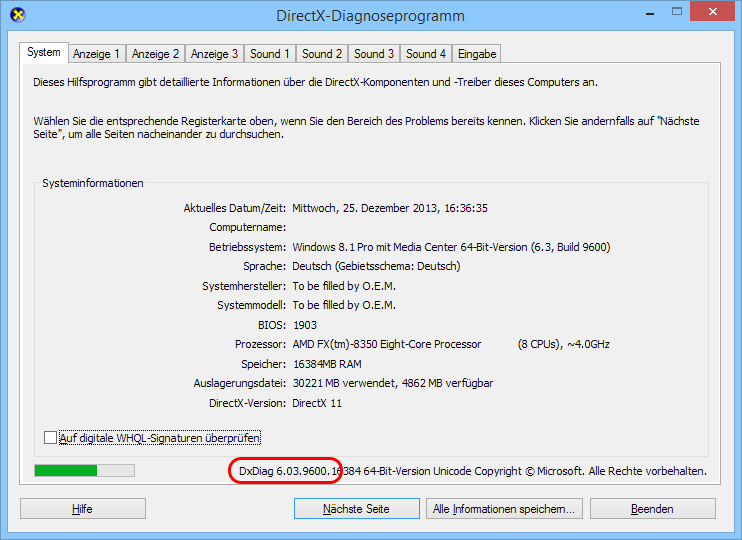Click the Beenden button
Viewport: 742px width, 540px height.
tap(653, 509)
